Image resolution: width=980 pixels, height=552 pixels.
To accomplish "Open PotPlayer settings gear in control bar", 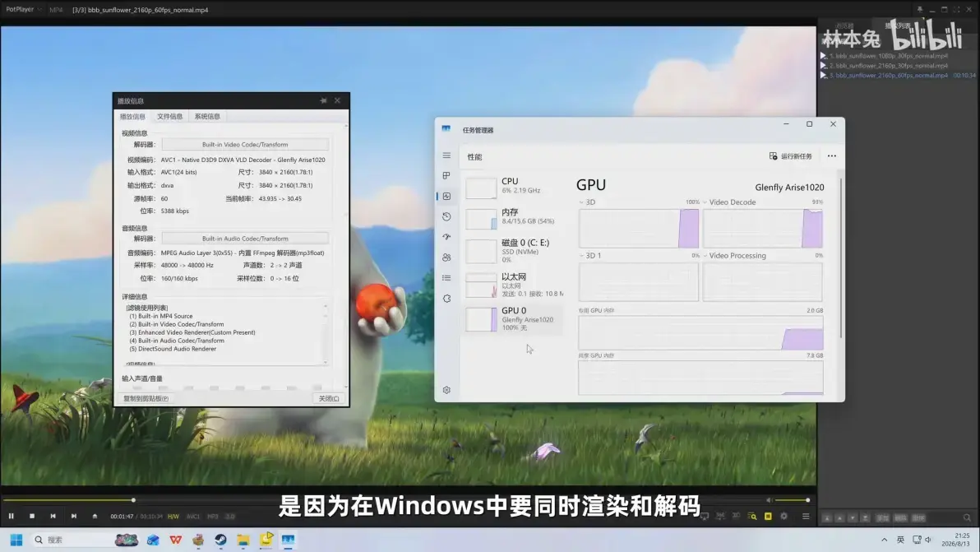I will click(x=784, y=517).
